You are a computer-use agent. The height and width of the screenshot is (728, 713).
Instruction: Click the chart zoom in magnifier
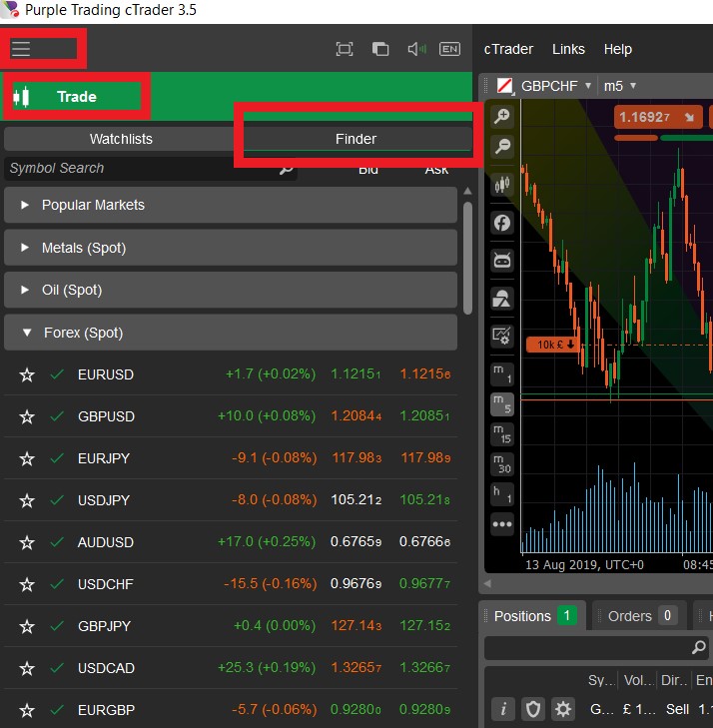tap(501, 116)
